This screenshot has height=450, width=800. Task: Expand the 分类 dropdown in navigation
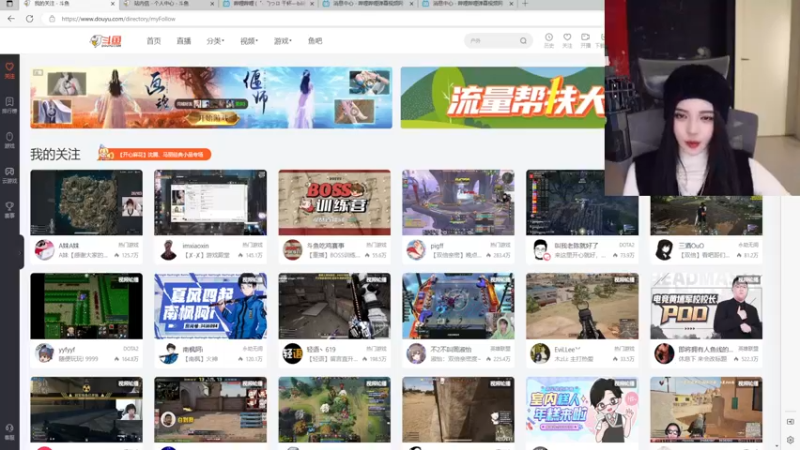coord(215,41)
